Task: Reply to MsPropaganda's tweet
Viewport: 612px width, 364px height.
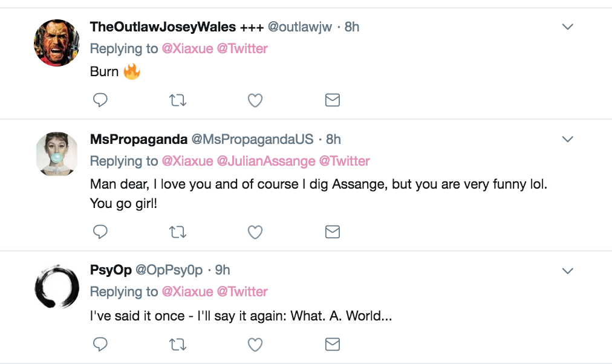Action: click(100, 232)
